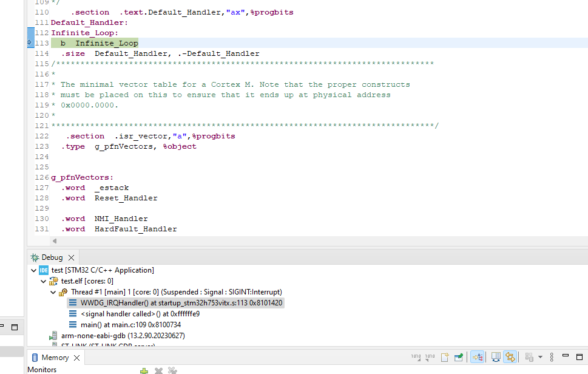This screenshot has height=374, width=588.
Task: Open the switch memory monitor dropdown arrow
Action: coord(541,357)
